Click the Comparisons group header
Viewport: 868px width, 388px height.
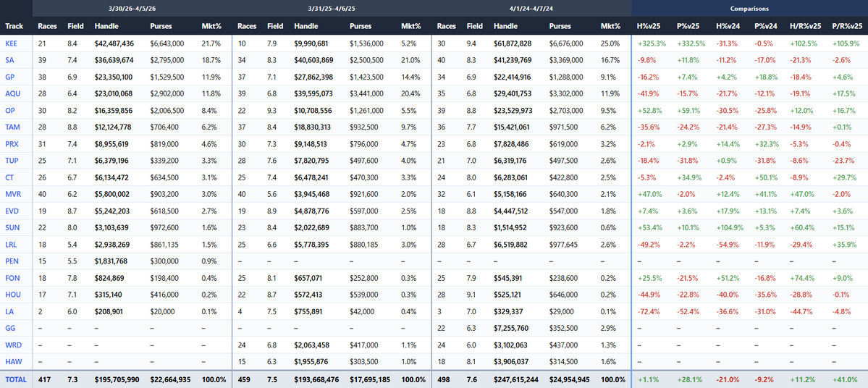pyautogui.click(x=749, y=8)
